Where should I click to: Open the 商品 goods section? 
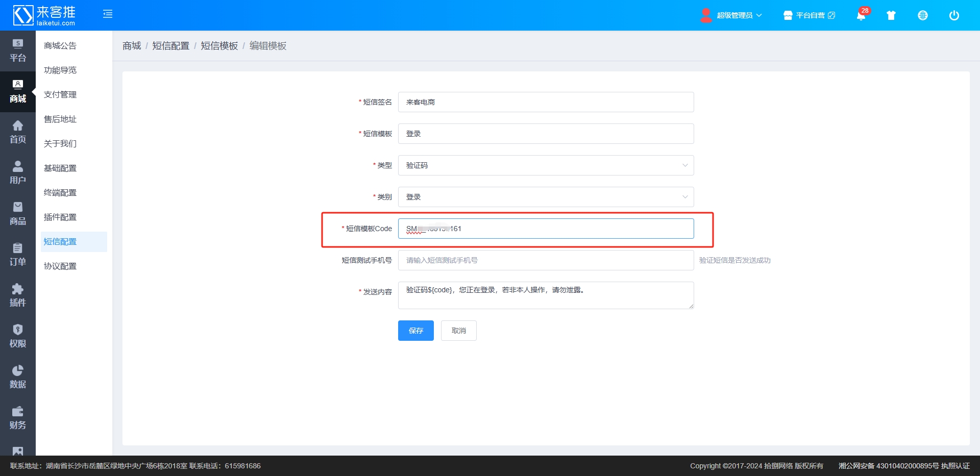(x=17, y=213)
